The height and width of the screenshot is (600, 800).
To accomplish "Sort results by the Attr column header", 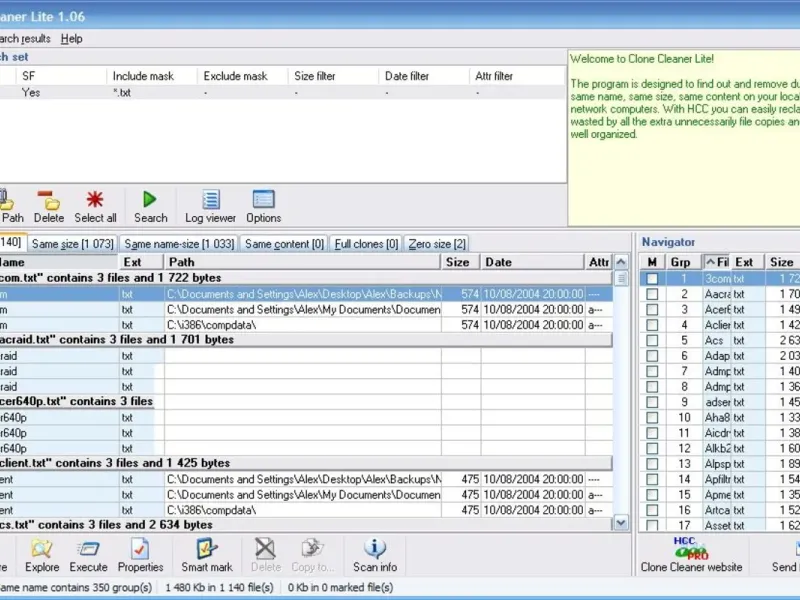I will 598,262.
